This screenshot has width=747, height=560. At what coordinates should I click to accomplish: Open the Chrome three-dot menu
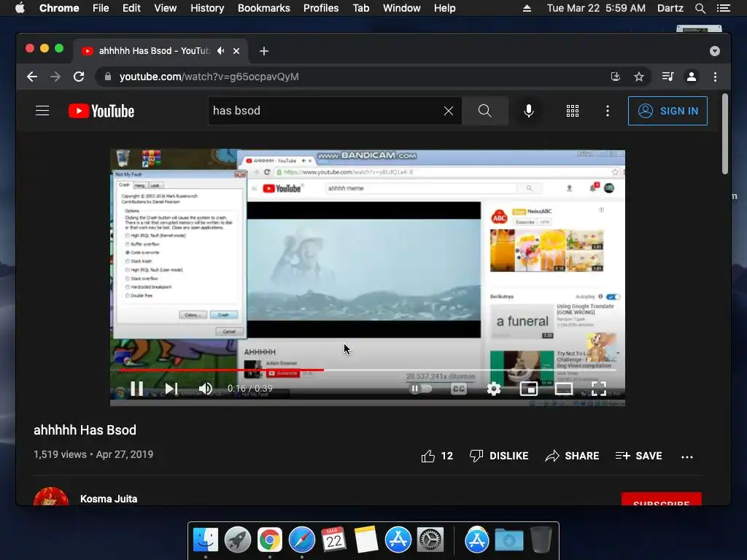[715, 77]
